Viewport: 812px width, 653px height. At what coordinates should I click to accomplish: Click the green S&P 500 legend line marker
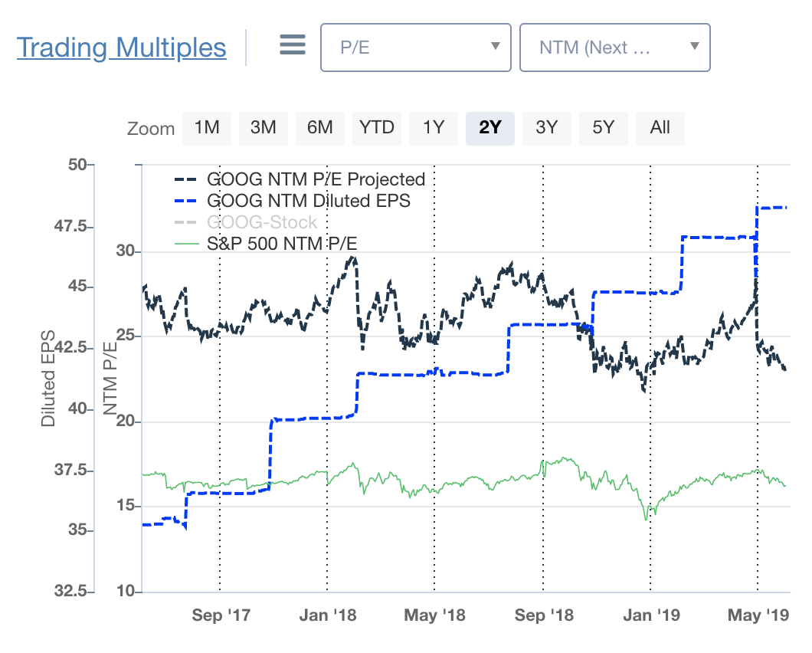click(186, 244)
